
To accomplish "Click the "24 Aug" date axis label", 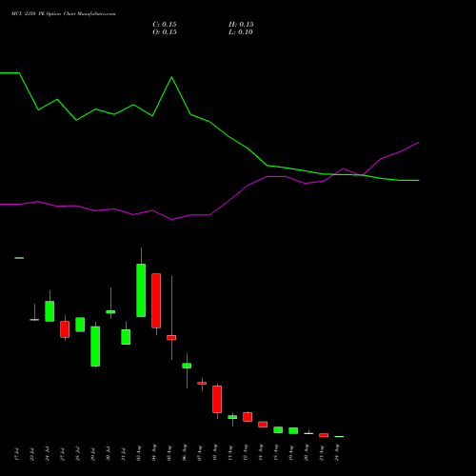I will coord(337,453).
